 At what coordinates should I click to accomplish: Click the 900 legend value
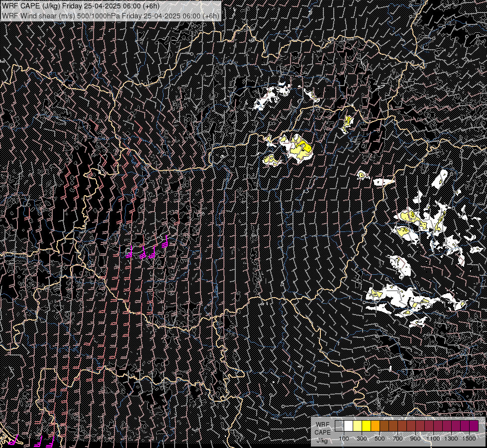click(415, 439)
